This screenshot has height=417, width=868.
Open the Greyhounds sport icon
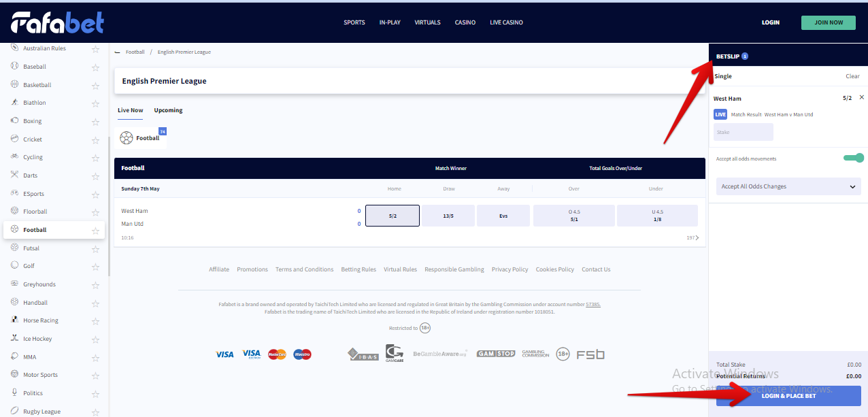click(15, 284)
